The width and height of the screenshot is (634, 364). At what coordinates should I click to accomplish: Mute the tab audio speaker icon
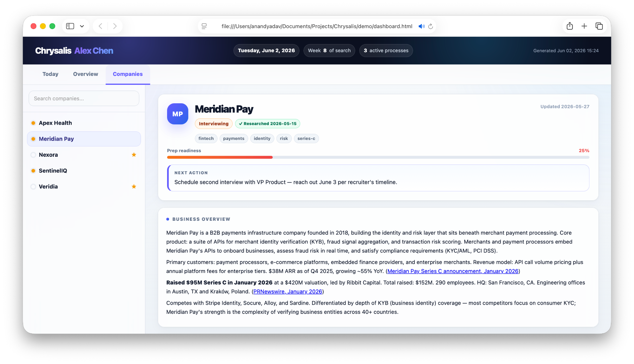point(421,26)
